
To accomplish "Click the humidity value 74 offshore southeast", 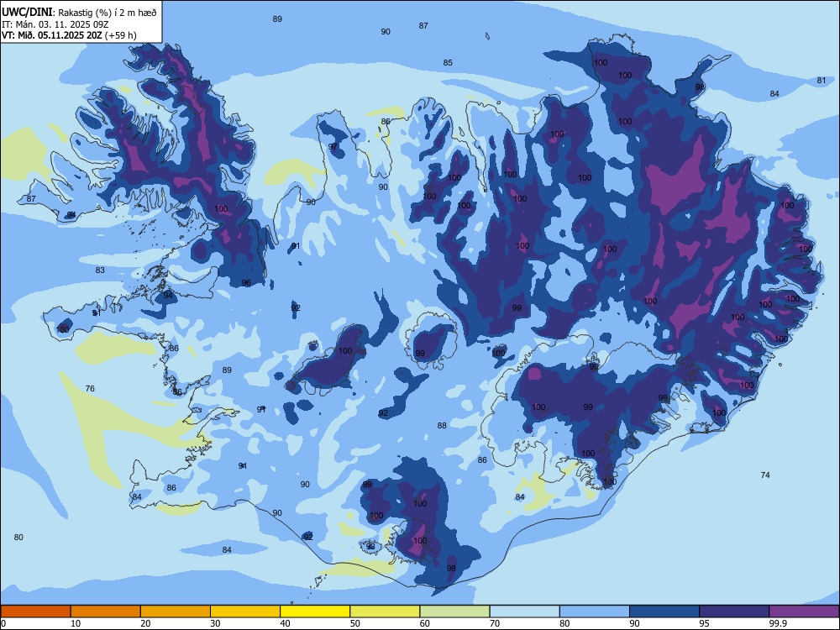I will (765, 475).
